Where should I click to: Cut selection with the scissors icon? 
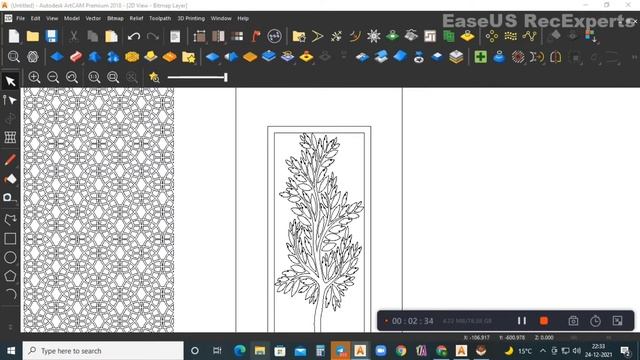[x=73, y=36]
